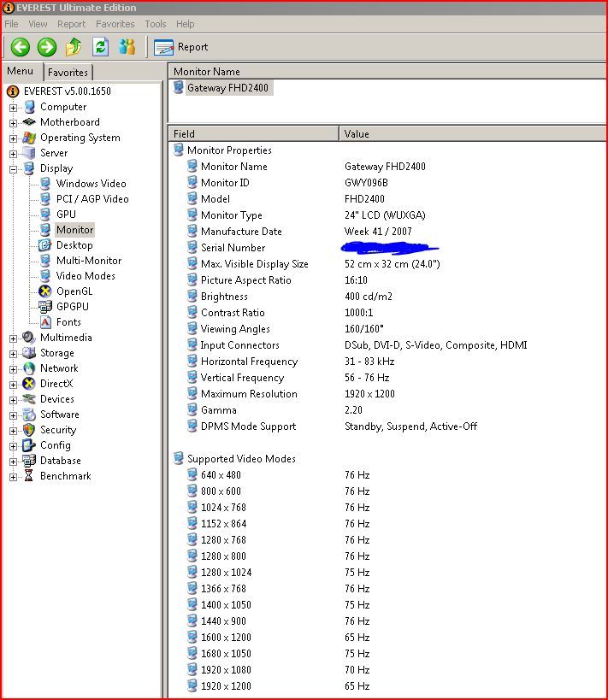Viewport: 608px width, 700px height.
Task: Expand the Operating System tree node
Action: [13, 138]
